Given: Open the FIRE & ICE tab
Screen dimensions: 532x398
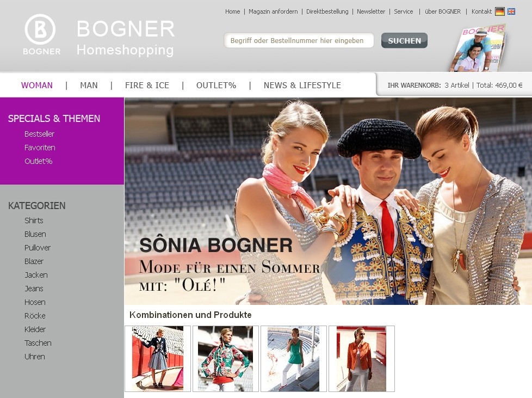Looking at the screenshot, I should [147, 85].
